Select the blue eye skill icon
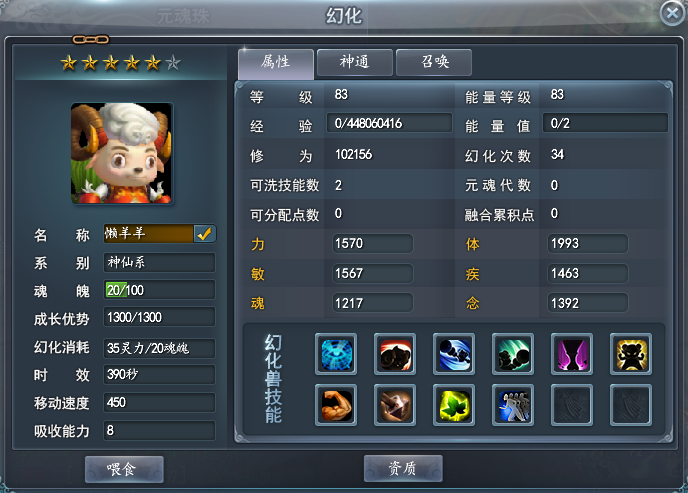Screen dimensions: 688x493 tap(336, 354)
